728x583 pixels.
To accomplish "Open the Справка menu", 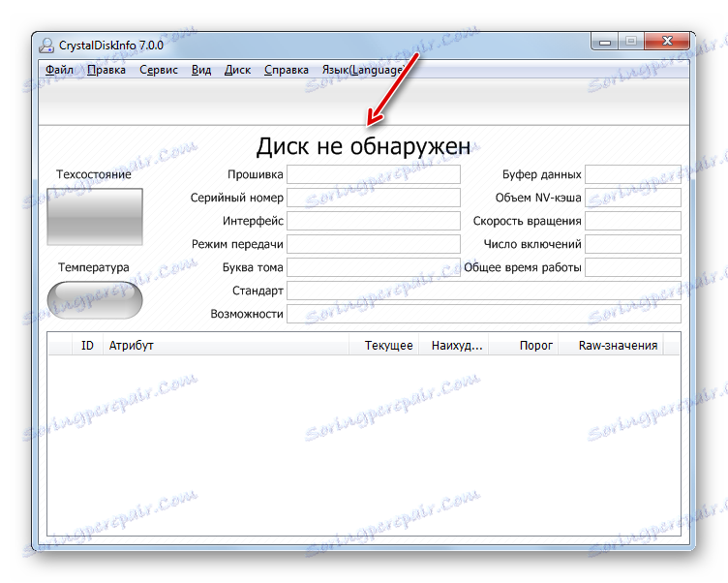I will pos(286,70).
